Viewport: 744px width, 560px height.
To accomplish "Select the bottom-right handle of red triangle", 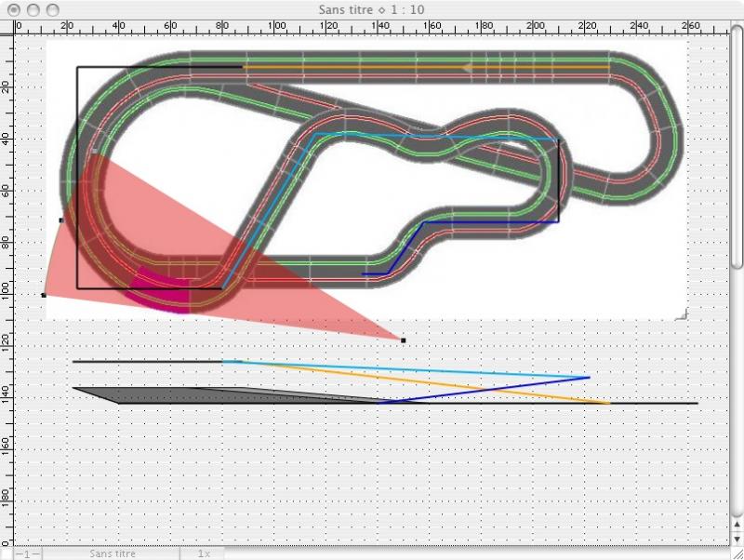I will 403,340.
